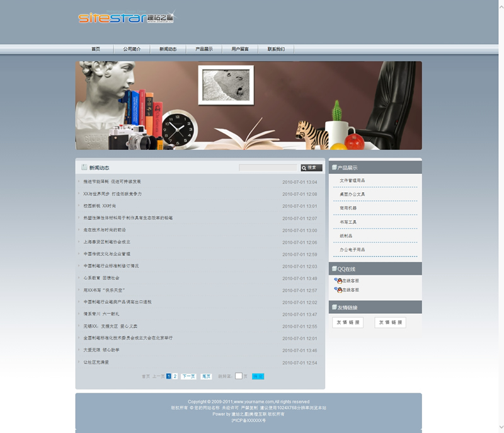Viewport: 504px width, 433px height.
Task: Click the office desk banner image
Action: [248, 105]
